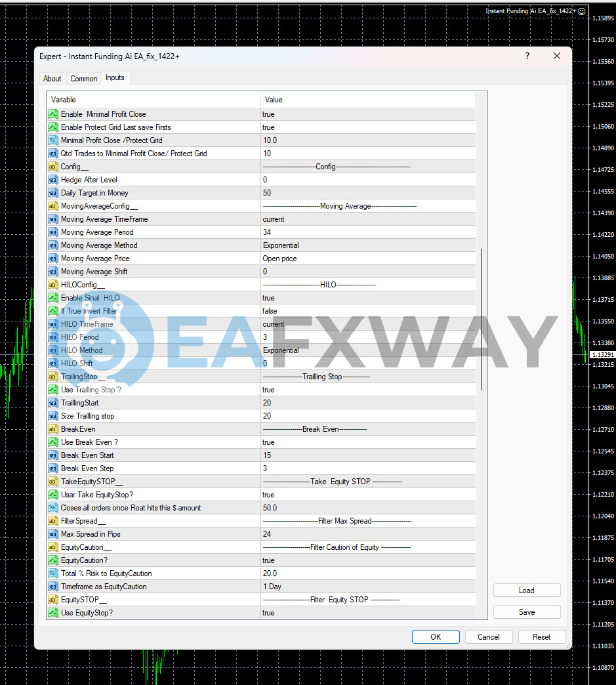Select the Inputs tab

[x=115, y=77]
